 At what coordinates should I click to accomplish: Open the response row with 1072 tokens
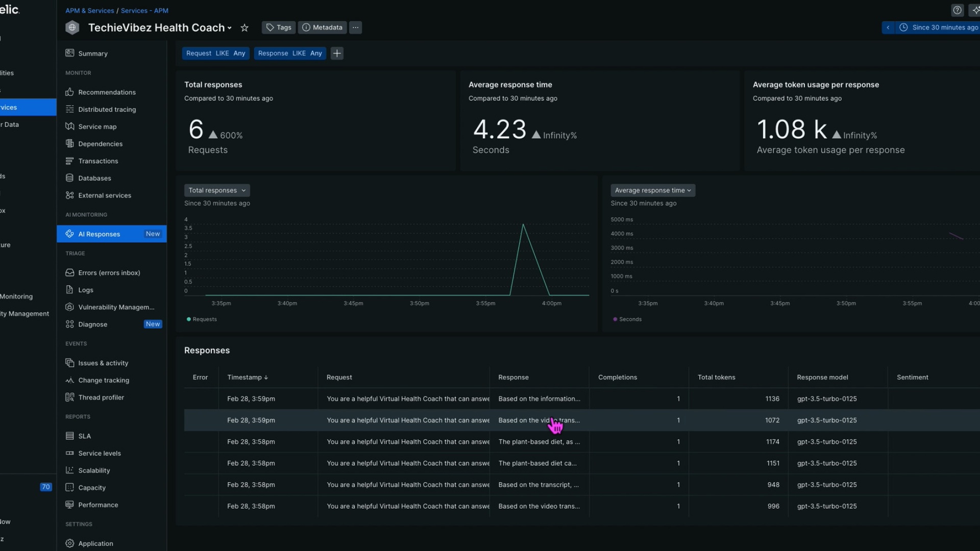click(x=582, y=420)
